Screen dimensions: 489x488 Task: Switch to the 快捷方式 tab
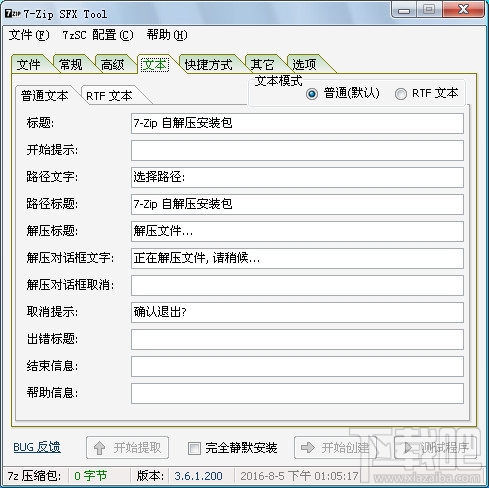tap(208, 64)
